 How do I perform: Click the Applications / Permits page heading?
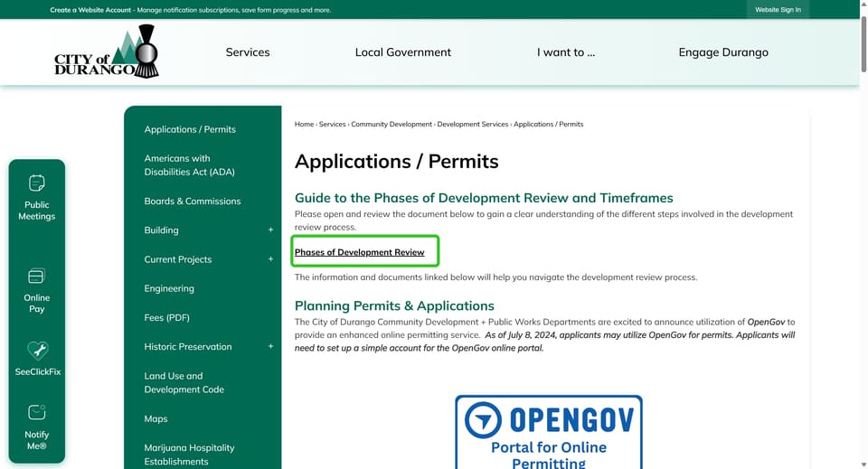point(396,162)
